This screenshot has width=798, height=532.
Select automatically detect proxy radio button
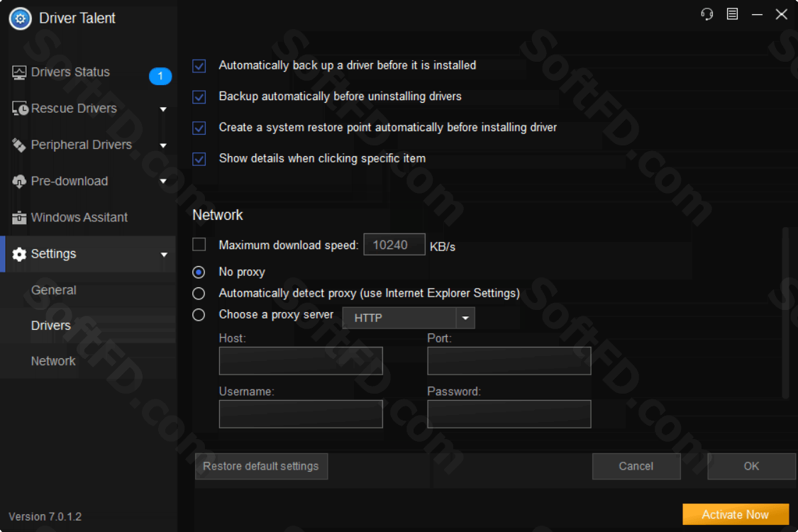pos(199,294)
